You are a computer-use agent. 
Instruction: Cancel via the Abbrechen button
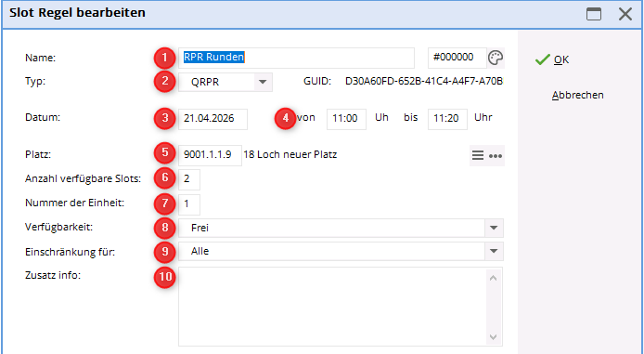coord(577,95)
